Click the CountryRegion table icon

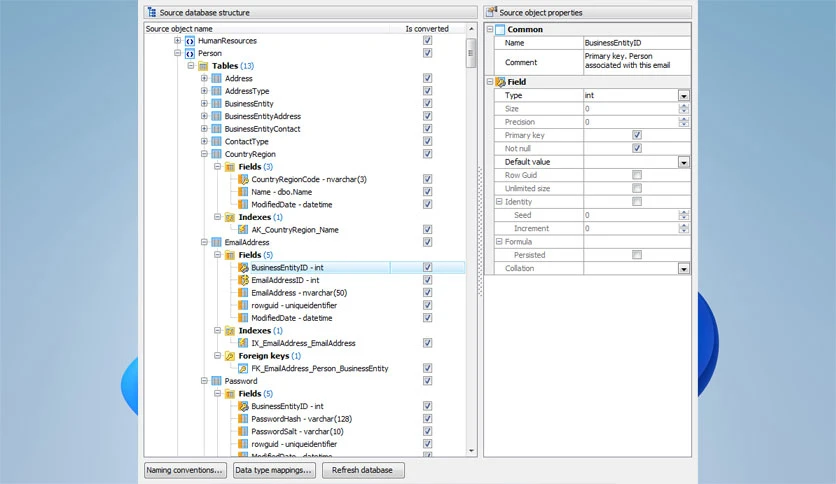tap(216, 154)
